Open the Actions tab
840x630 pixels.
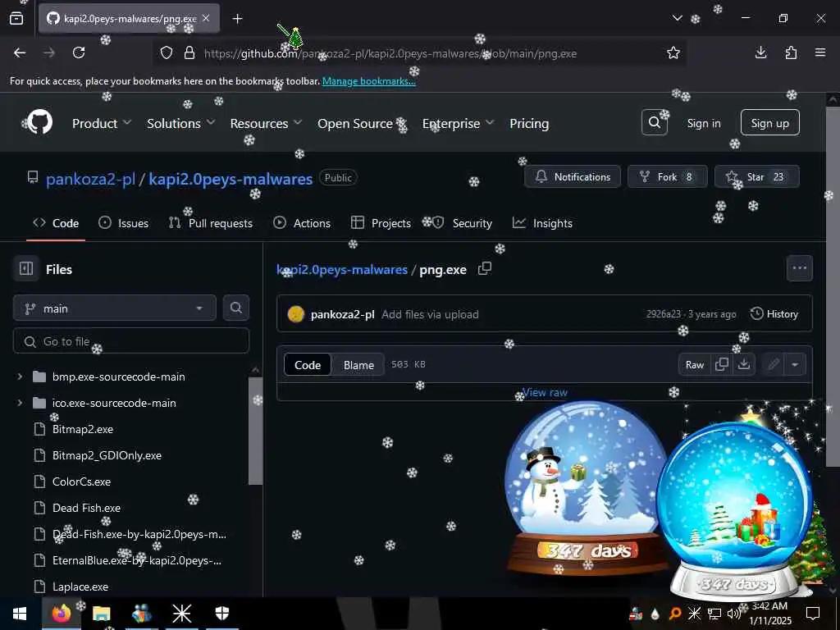point(302,223)
